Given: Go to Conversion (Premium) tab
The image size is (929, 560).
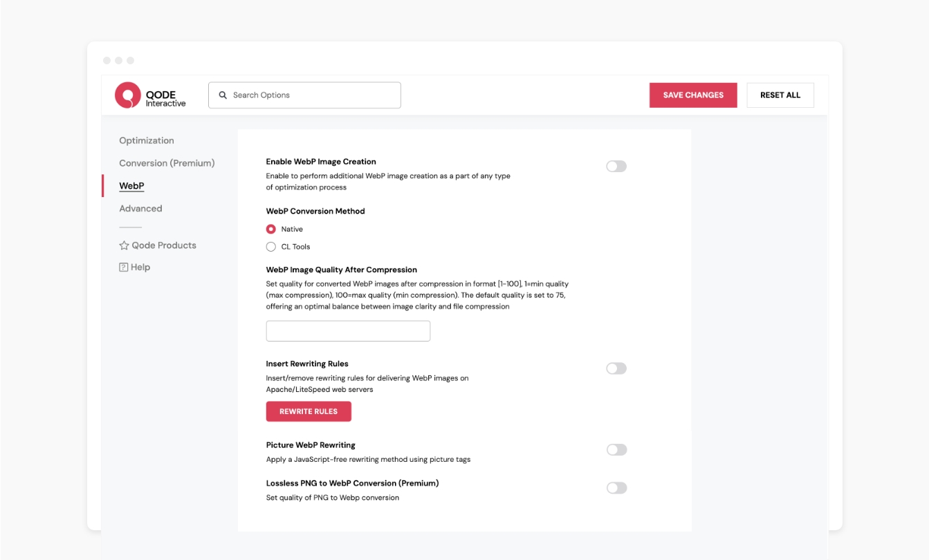Looking at the screenshot, I should tap(167, 163).
